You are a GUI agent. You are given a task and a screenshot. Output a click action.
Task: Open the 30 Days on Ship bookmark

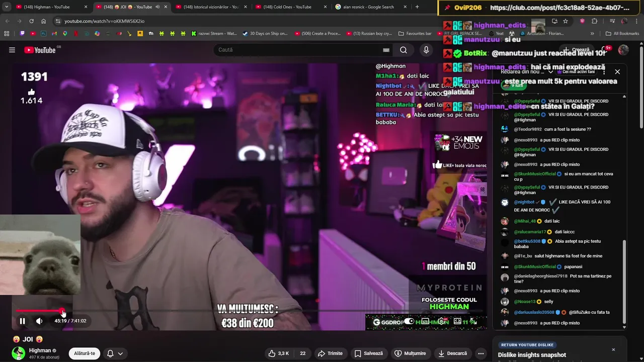coord(265,34)
